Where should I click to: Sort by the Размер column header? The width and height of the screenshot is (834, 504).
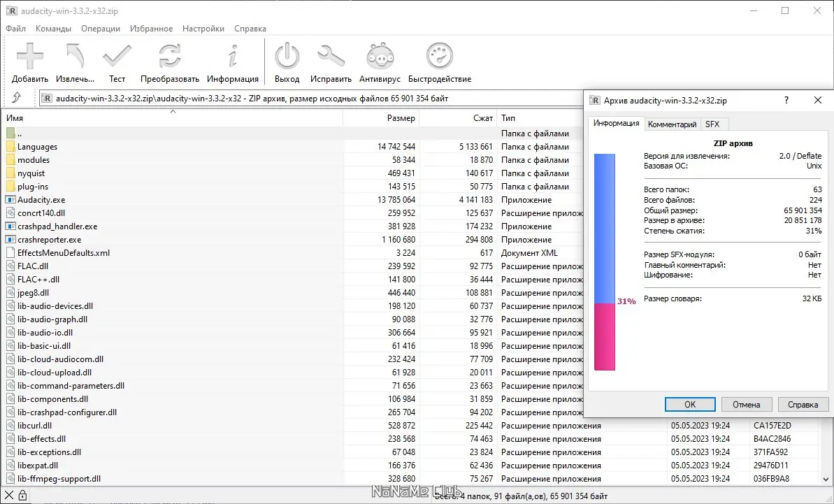point(381,118)
